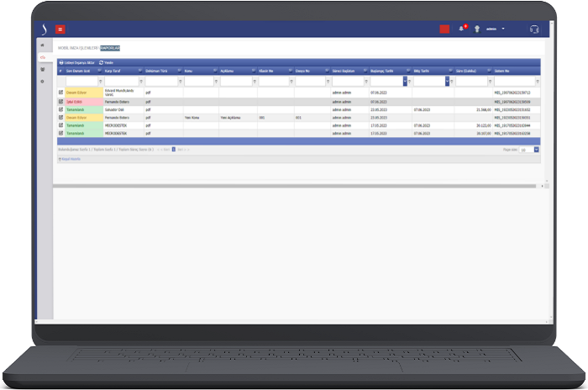Go to home in the sidebar
588x390 pixels.
point(43,45)
